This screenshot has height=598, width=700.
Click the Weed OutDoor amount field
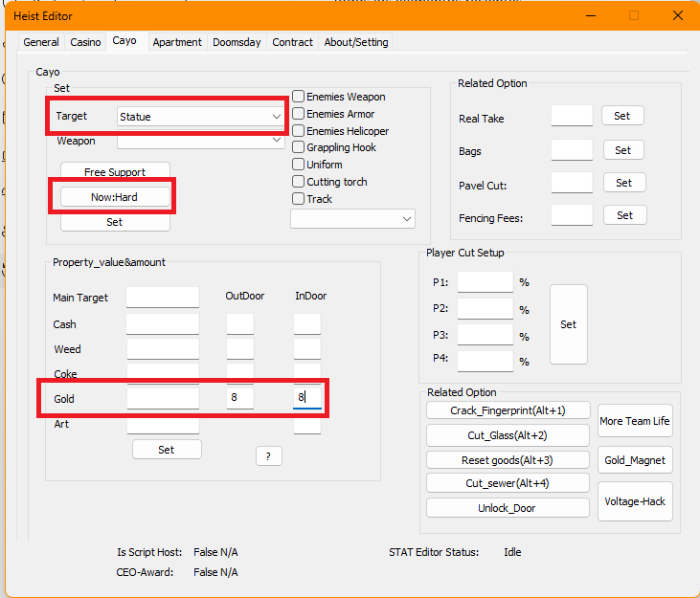[240, 348]
